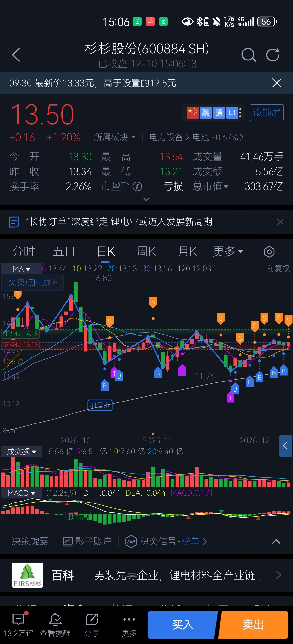Switch to 月K chart tab
This screenshot has height=644, width=293.
tap(187, 252)
